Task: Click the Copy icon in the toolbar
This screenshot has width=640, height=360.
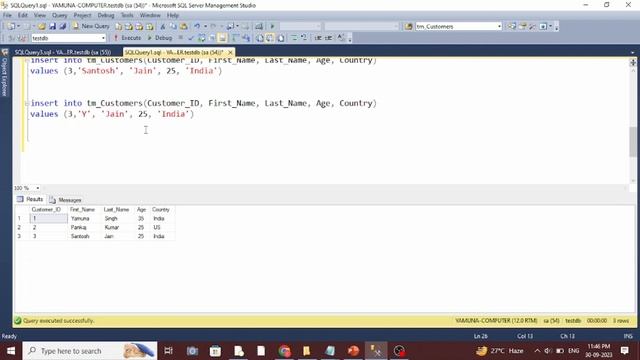Action: (x=173, y=26)
